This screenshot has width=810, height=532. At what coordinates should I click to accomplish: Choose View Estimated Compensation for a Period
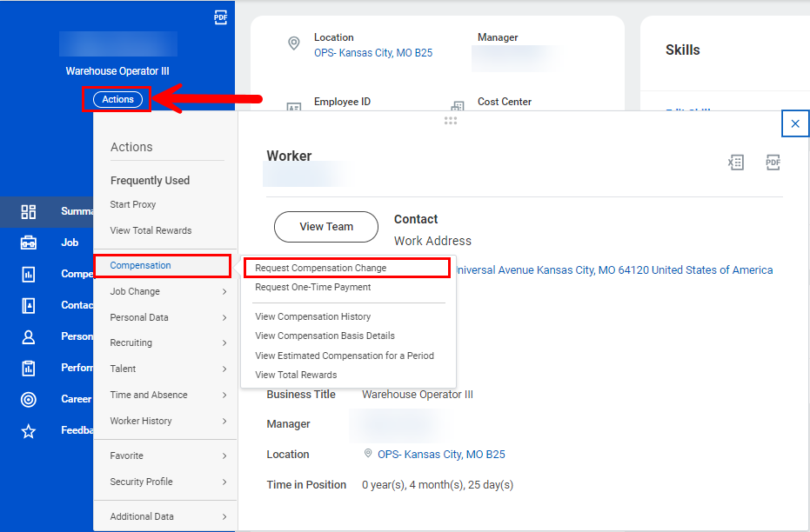(345, 356)
